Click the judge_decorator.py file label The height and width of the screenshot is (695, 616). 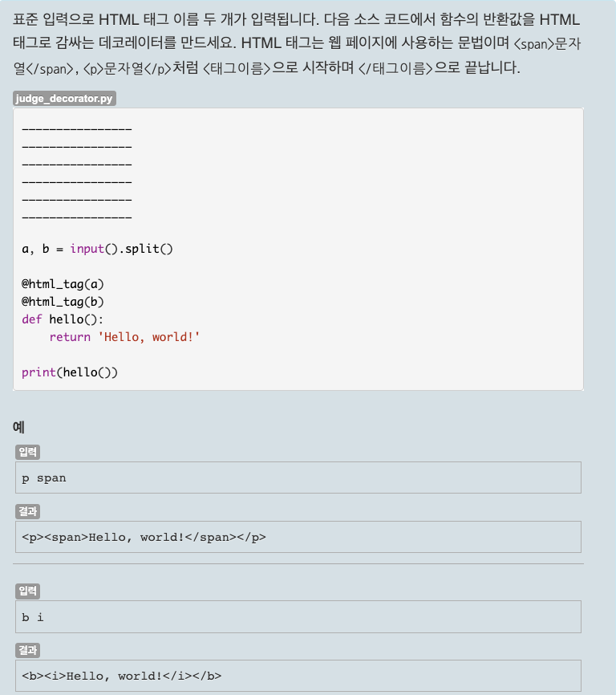click(x=64, y=99)
